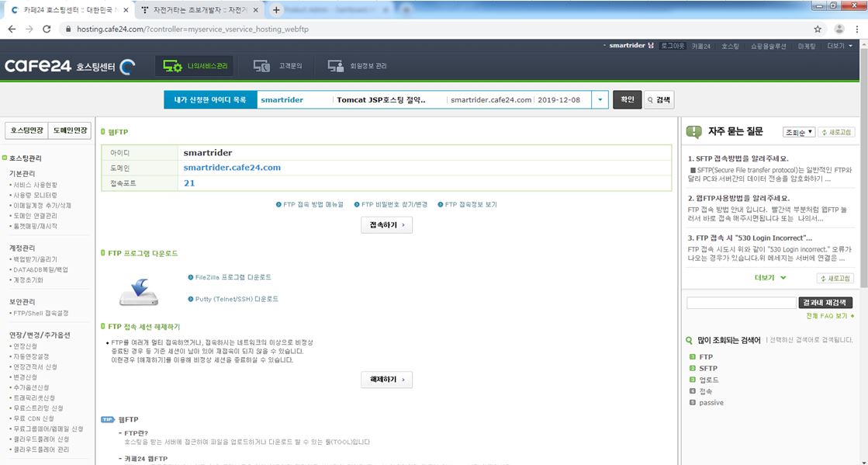Click the 로그아웃 button
868x465 pixels.
(x=673, y=46)
